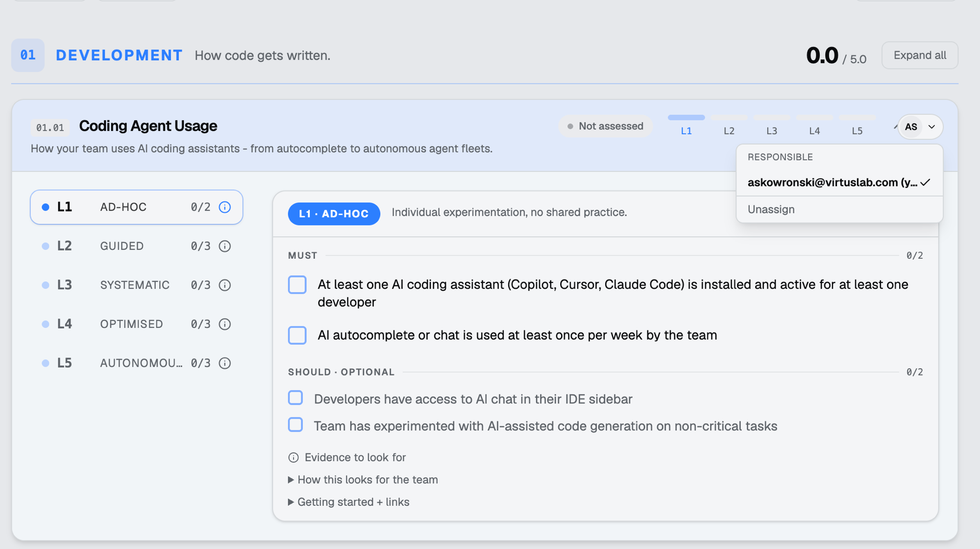
Task: Choose Unassign from the responsible menu
Action: click(x=839, y=209)
